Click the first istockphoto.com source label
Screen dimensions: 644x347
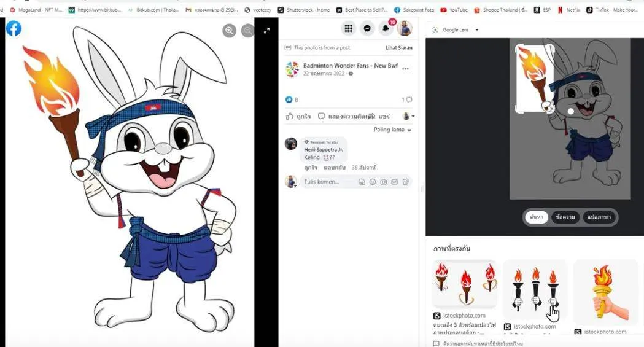[464, 316]
